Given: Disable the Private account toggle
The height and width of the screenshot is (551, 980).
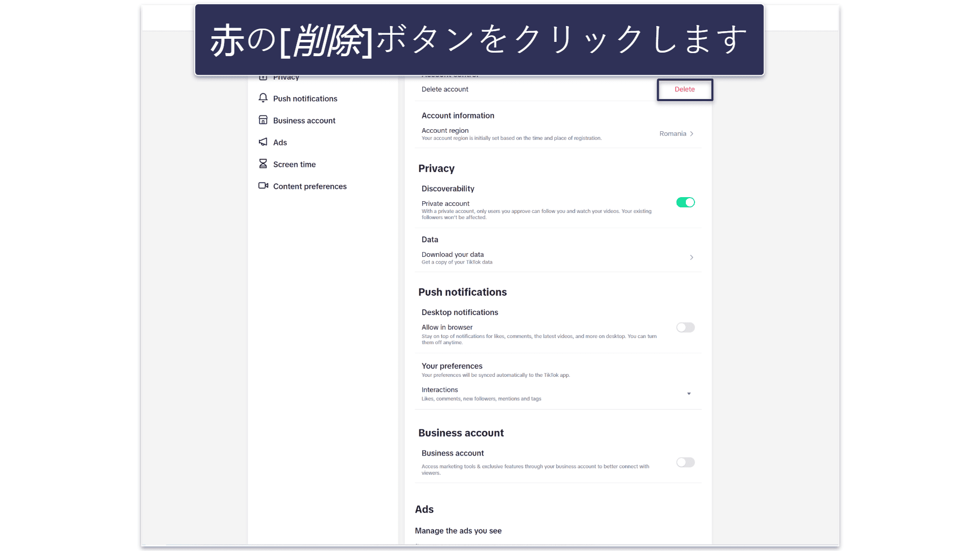Looking at the screenshot, I should [x=685, y=203].
